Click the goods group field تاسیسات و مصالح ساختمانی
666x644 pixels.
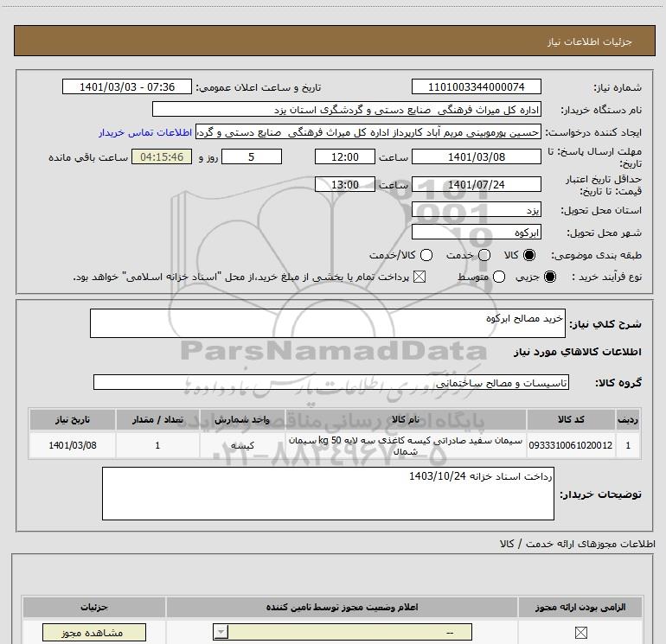click(331, 382)
